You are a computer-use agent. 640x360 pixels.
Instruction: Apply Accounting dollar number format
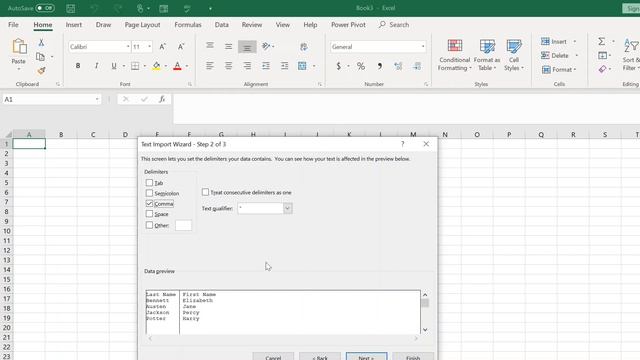(338, 66)
